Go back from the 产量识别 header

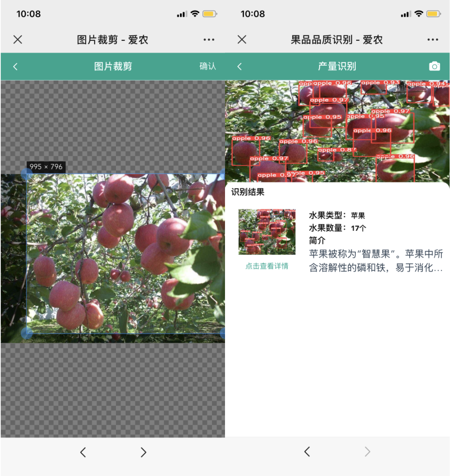(x=240, y=66)
